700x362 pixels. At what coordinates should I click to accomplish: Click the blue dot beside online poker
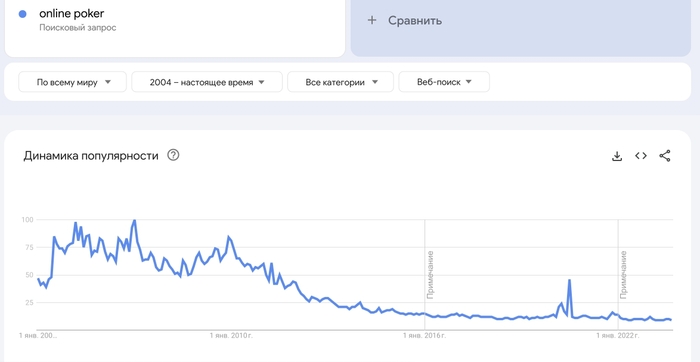(x=22, y=14)
